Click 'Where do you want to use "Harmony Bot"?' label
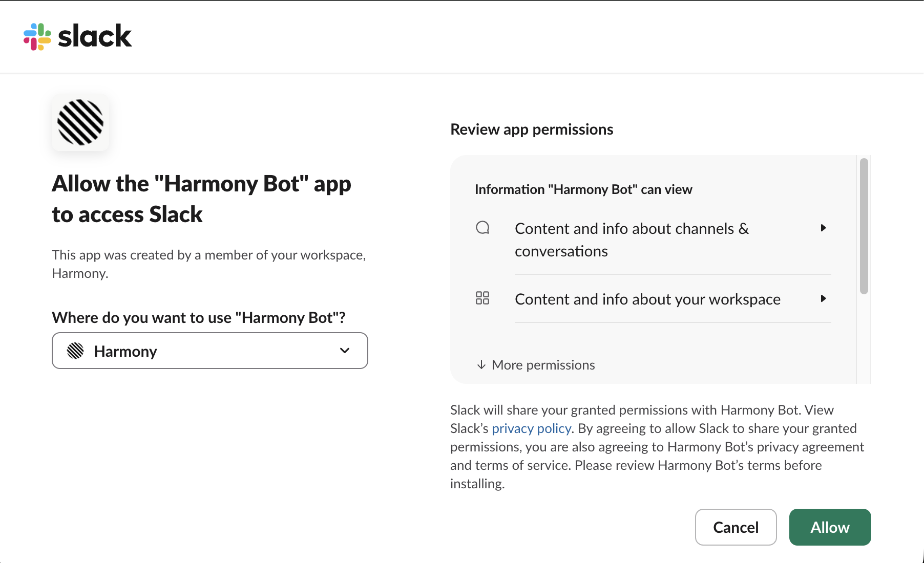 point(199,318)
